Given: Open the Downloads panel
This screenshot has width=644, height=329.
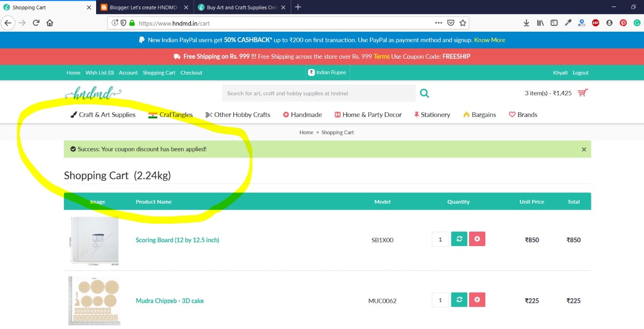Looking at the screenshot, I should pyautogui.click(x=526, y=23).
